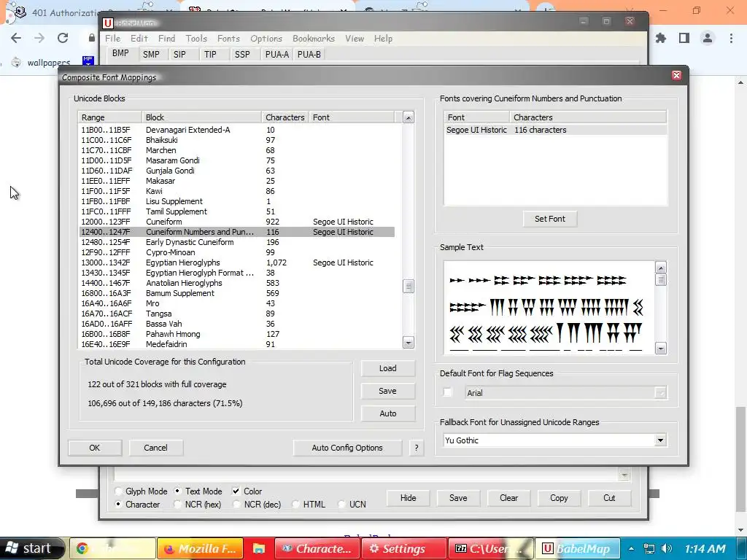The width and height of the screenshot is (747, 560).
Task: Open the Windows start button
Action: tap(31, 548)
